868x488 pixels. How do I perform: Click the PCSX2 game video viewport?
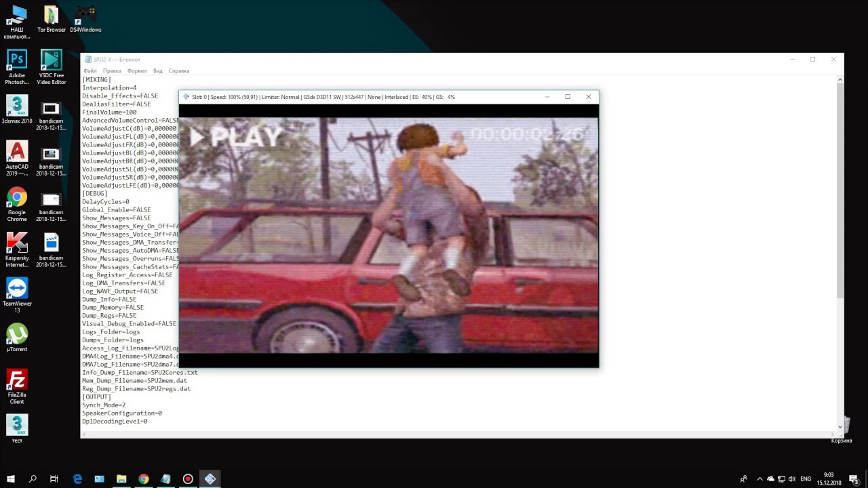tap(389, 236)
